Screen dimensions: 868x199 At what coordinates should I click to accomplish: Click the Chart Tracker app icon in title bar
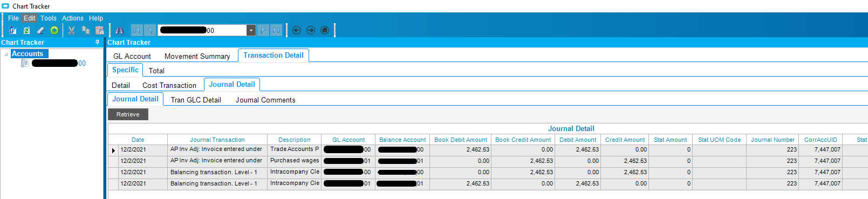click(5, 6)
